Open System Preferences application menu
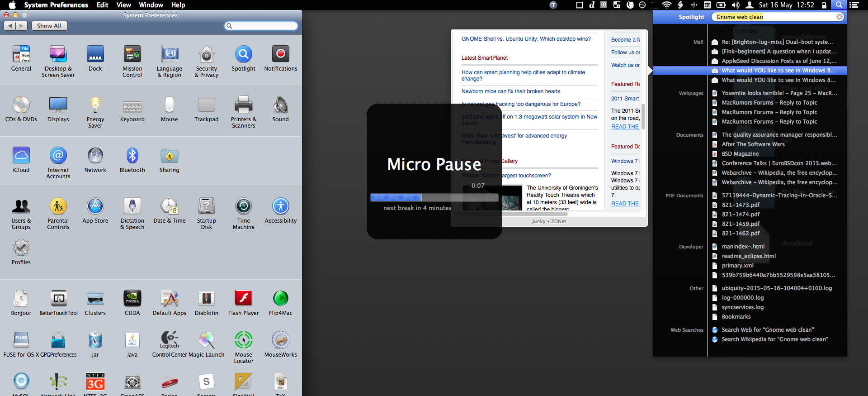 (57, 5)
